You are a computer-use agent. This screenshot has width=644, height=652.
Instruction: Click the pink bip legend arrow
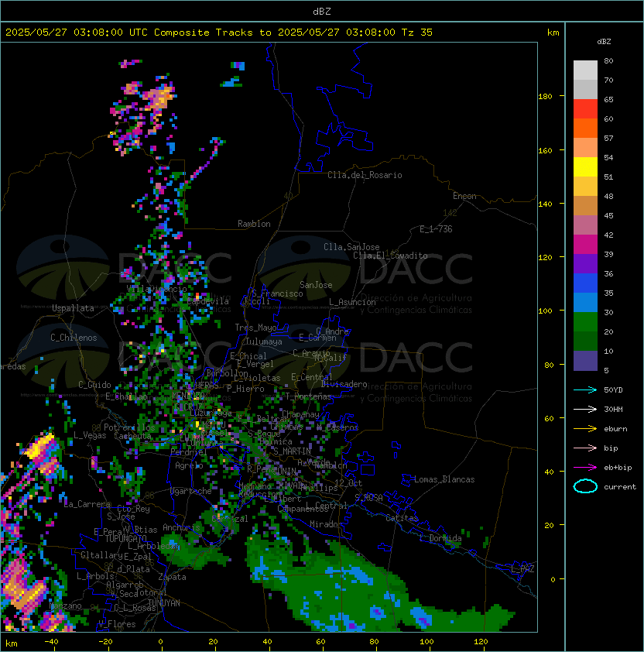click(585, 448)
